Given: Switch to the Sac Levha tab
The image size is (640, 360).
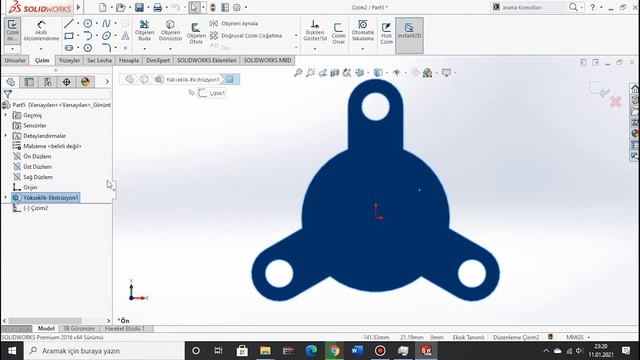Looking at the screenshot, I should click(x=99, y=60).
